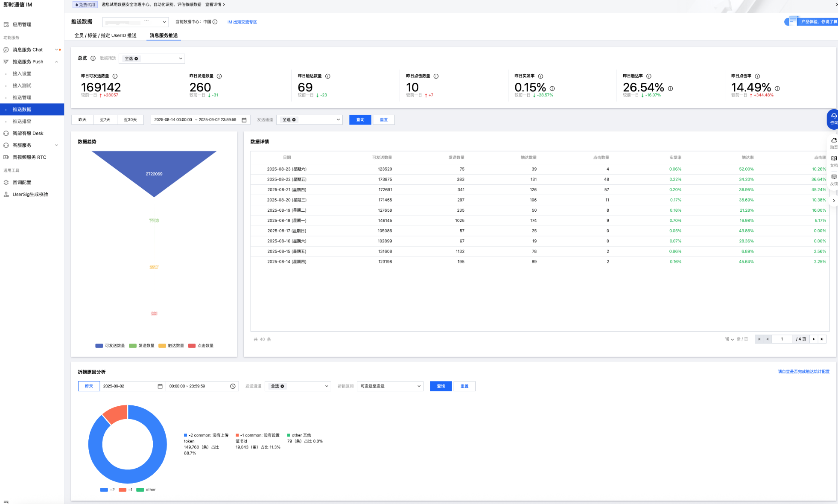Click info icon next to 总览 title
Viewport: 838px width, 504px height.
coord(93,58)
